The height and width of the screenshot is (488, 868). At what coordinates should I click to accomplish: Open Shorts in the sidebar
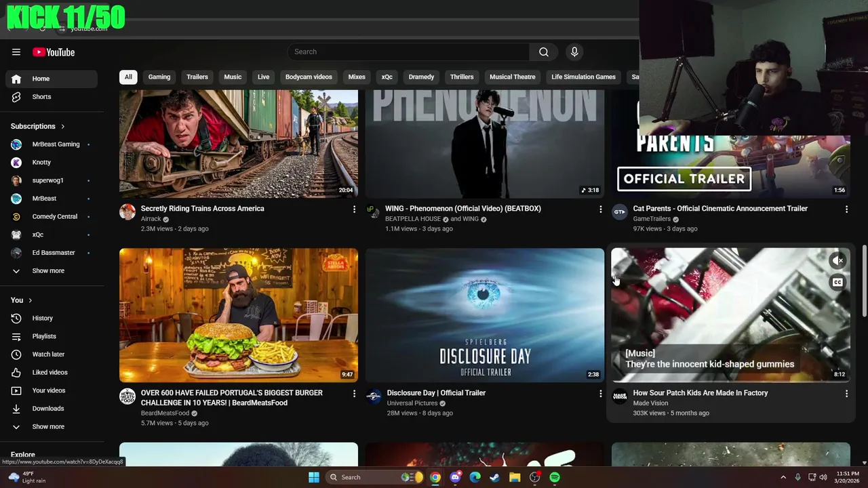[x=52, y=97]
